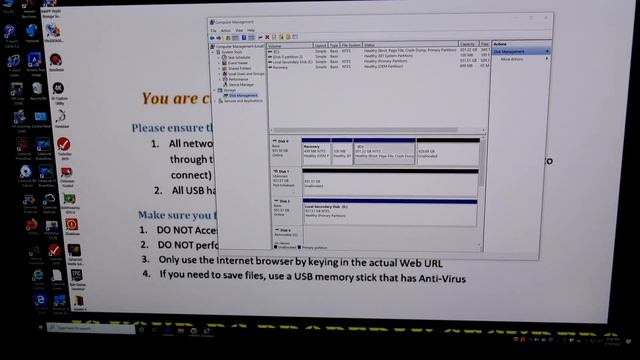Click the Forward arrow in Computer Management toolbar
640x360 pixels.
[219, 38]
